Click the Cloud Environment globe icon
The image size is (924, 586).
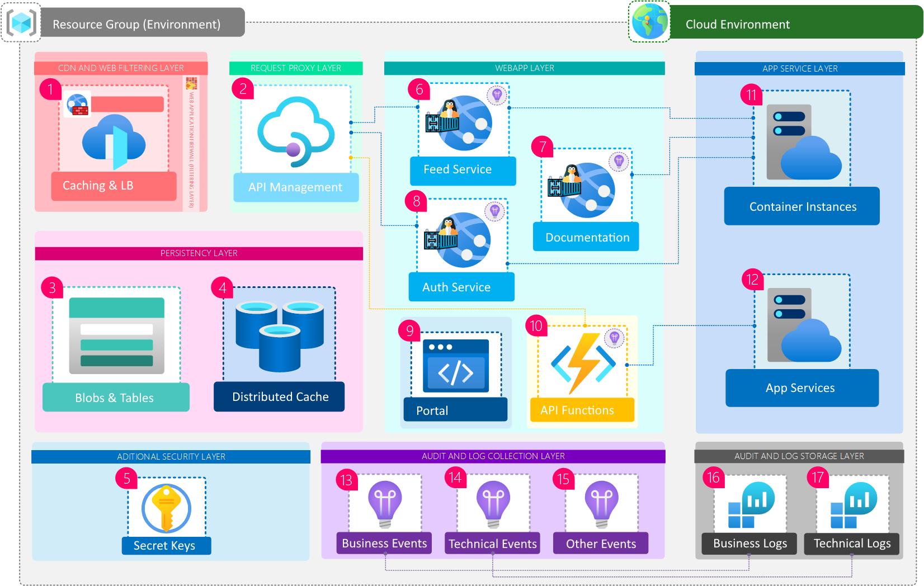point(649,22)
